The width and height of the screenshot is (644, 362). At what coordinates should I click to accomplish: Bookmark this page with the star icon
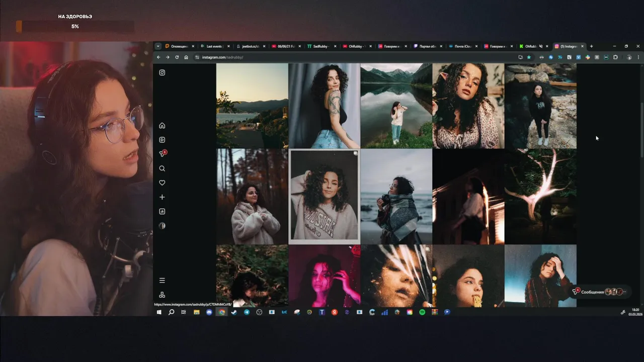click(529, 57)
